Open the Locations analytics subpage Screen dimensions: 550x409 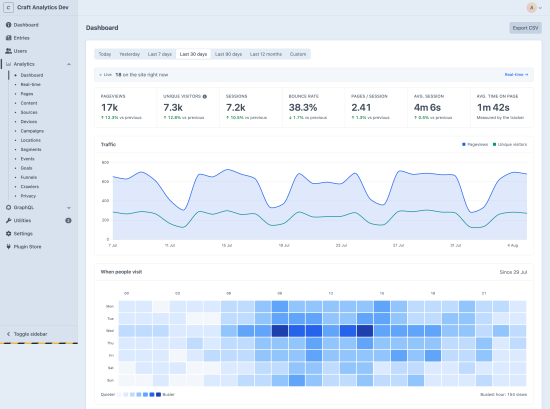click(x=31, y=140)
